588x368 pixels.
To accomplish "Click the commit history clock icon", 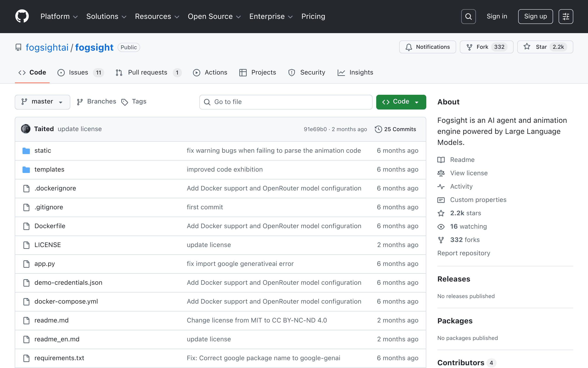I will point(378,129).
